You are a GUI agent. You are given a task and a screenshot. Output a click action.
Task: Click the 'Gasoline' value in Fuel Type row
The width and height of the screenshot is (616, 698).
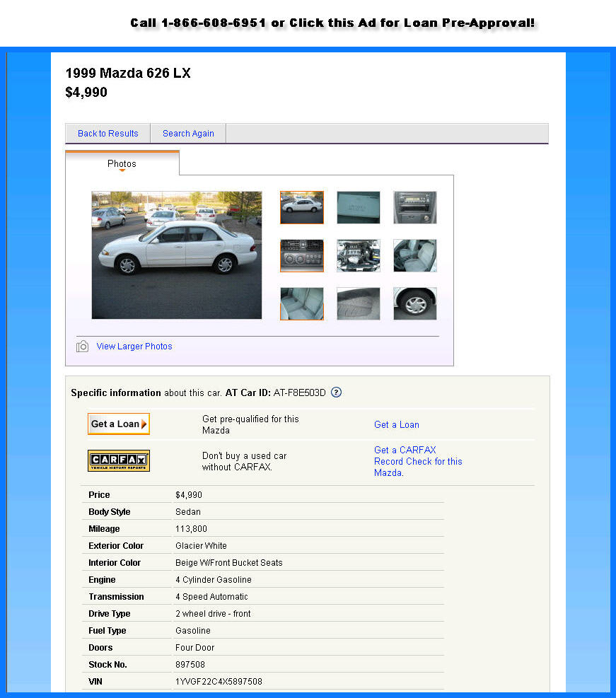[x=193, y=630]
